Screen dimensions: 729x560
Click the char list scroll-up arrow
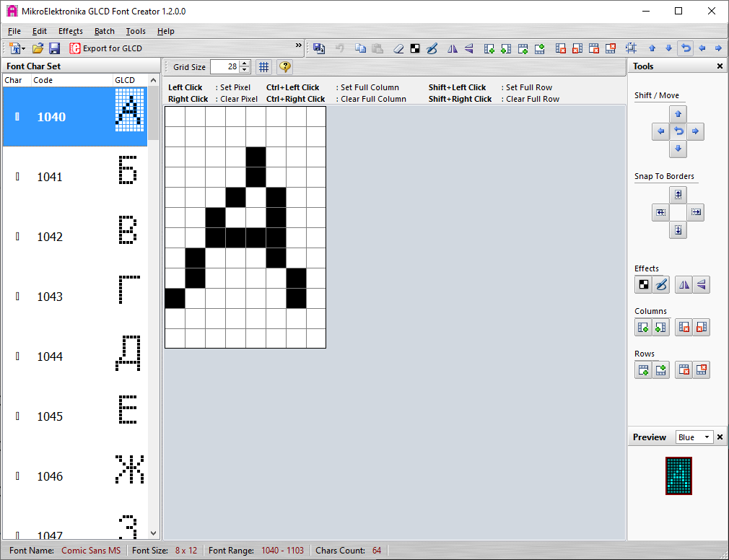pyautogui.click(x=154, y=80)
